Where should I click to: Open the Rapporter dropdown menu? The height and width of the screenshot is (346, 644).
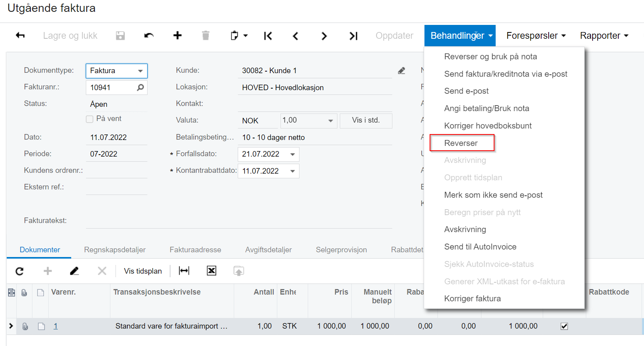tap(604, 36)
